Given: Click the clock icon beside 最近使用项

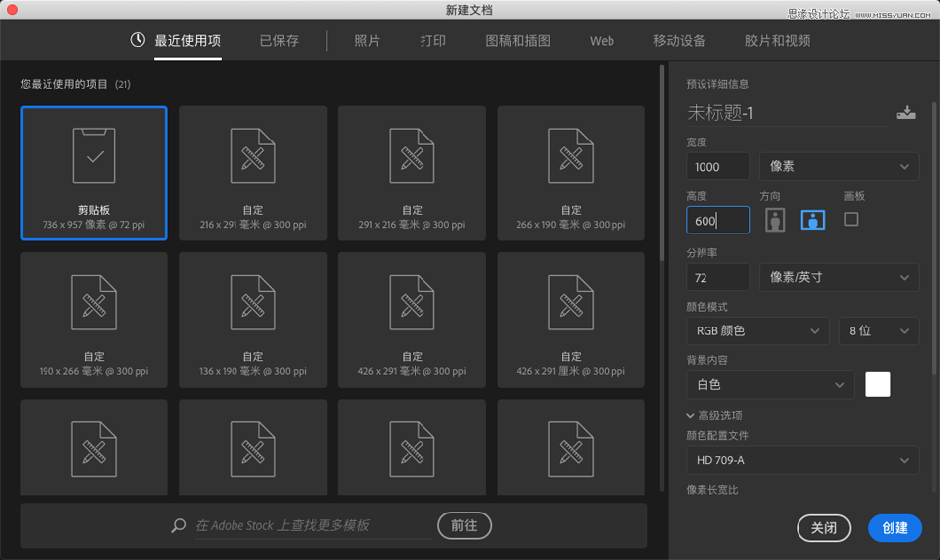Looking at the screenshot, I should 138,40.
